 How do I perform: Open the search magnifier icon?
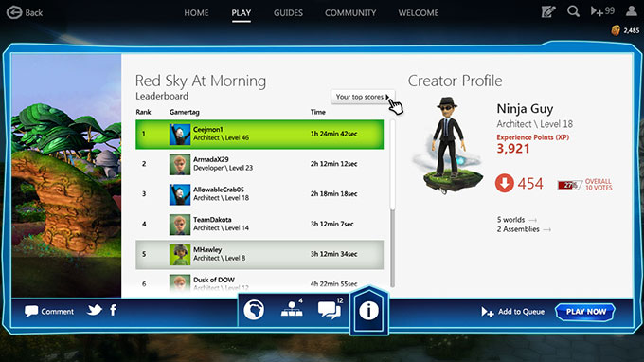click(573, 11)
